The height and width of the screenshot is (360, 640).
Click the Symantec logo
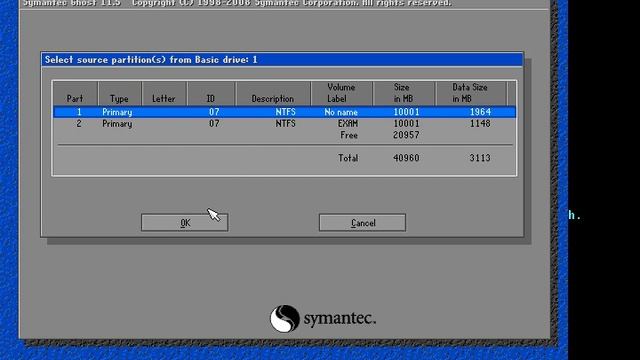point(322,318)
